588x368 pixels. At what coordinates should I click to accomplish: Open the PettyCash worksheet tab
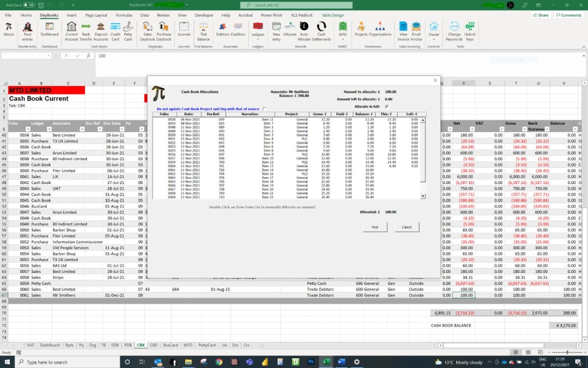pyautogui.click(x=207, y=345)
